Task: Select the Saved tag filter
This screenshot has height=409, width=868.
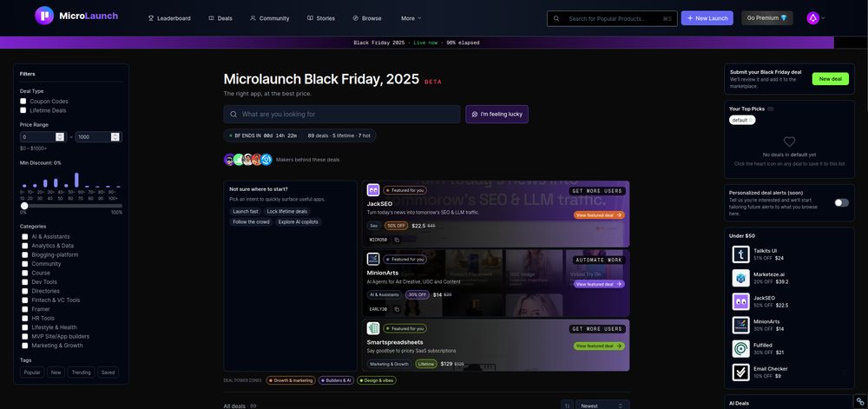Action: point(108,373)
